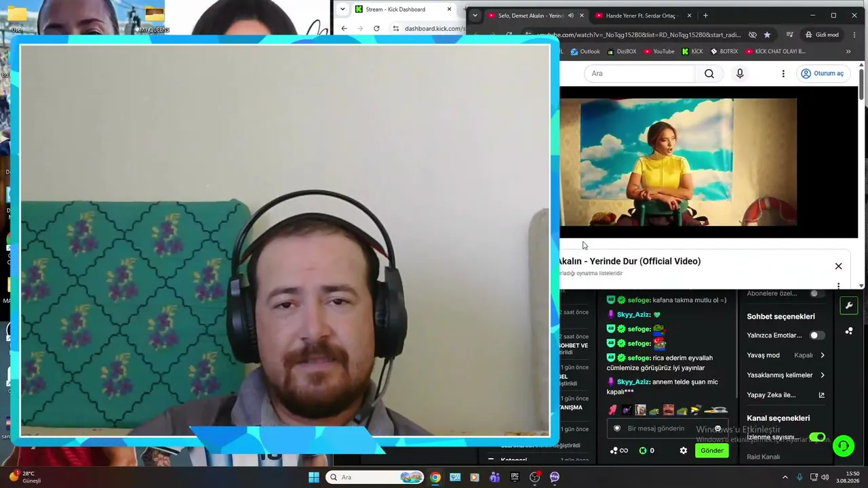
Task: Open the Windows Start menu
Action: coord(314,477)
